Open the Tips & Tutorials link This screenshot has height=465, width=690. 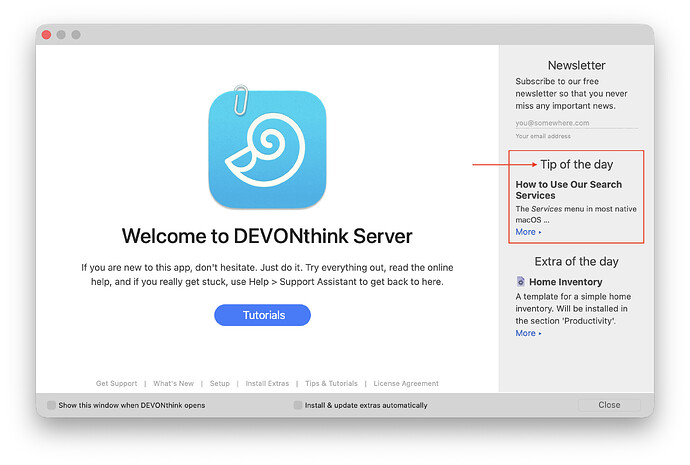331,383
